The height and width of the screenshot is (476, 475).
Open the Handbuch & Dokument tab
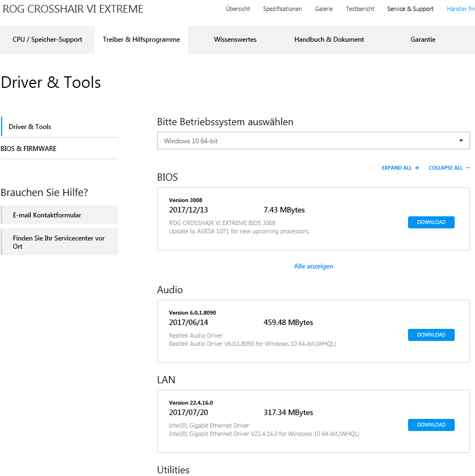(329, 40)
